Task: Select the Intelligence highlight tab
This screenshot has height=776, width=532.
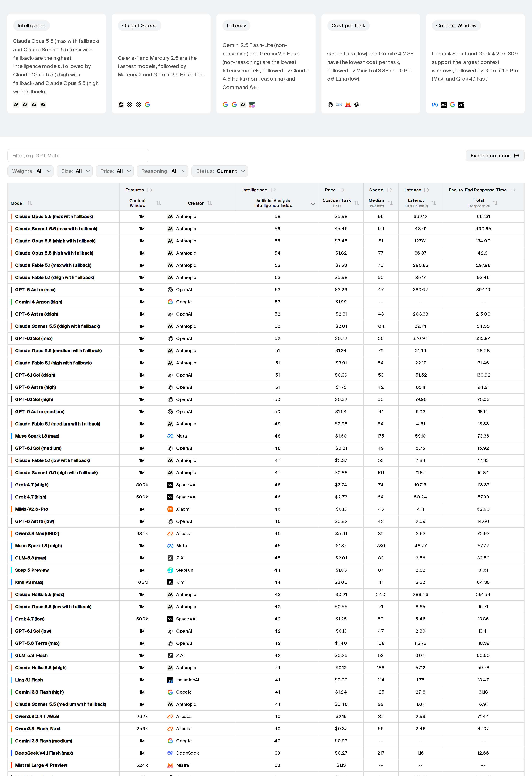Action: coord(31,25)
